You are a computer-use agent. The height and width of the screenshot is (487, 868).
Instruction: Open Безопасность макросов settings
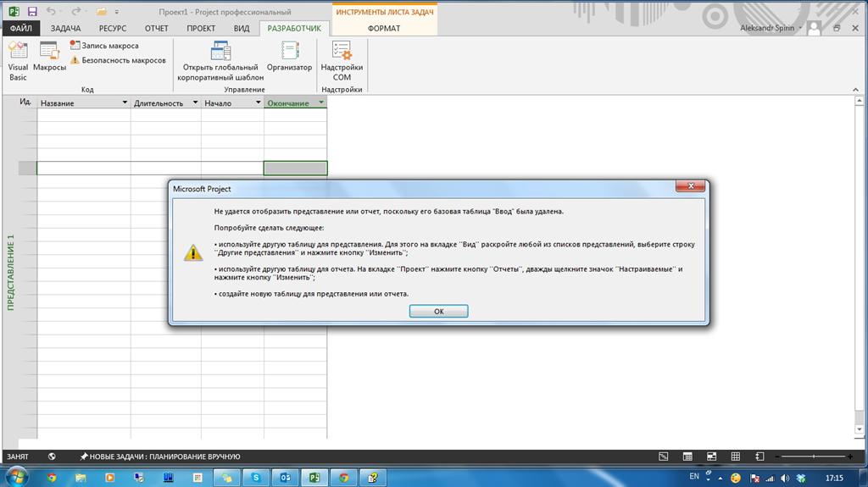pos(117,60)
